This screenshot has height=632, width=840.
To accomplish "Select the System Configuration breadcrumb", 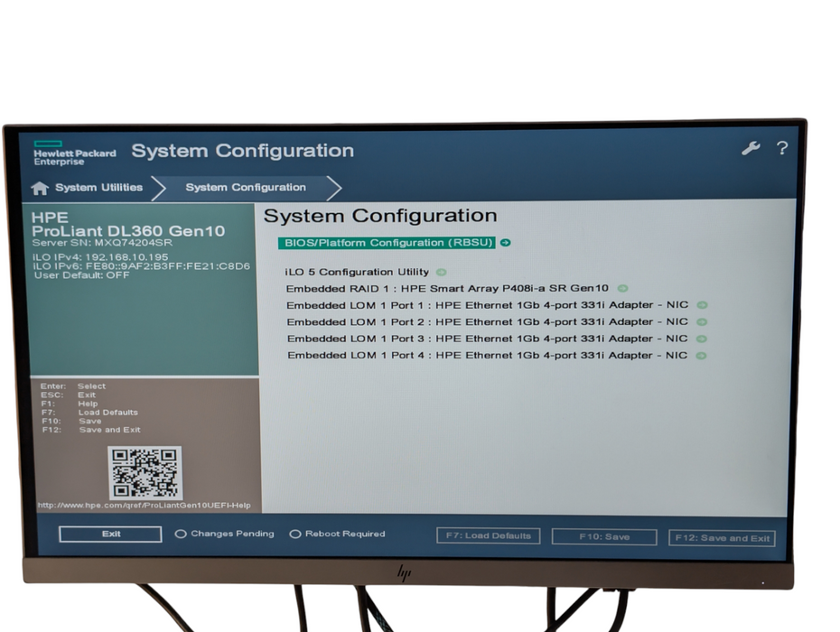I will [246, 188].
